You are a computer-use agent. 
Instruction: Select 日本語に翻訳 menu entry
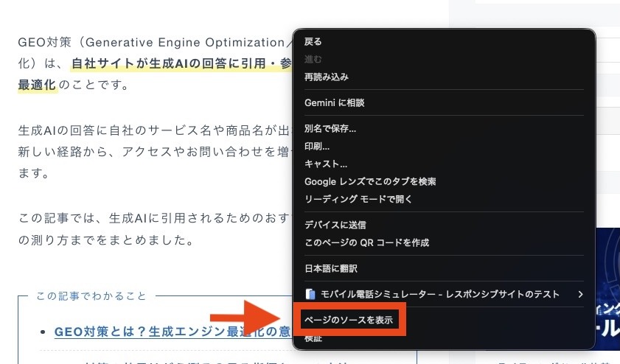(x=330, y=268)
